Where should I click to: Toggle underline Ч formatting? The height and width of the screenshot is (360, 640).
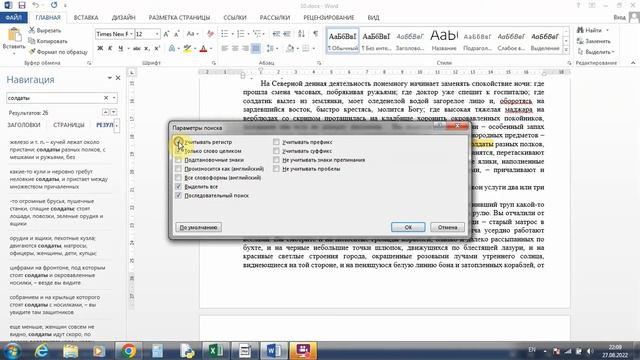pyautogui.click(x=120, y=49)
